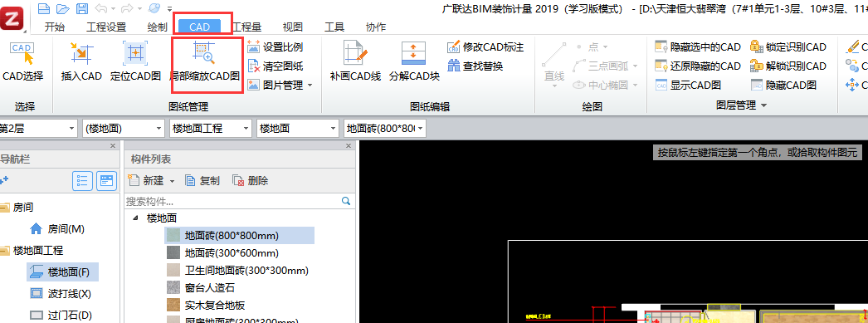This screenshot has width=868, height=323.
Task: Select the CAD选择 tool
Action: pyautogui.click(x=22, y=62)
